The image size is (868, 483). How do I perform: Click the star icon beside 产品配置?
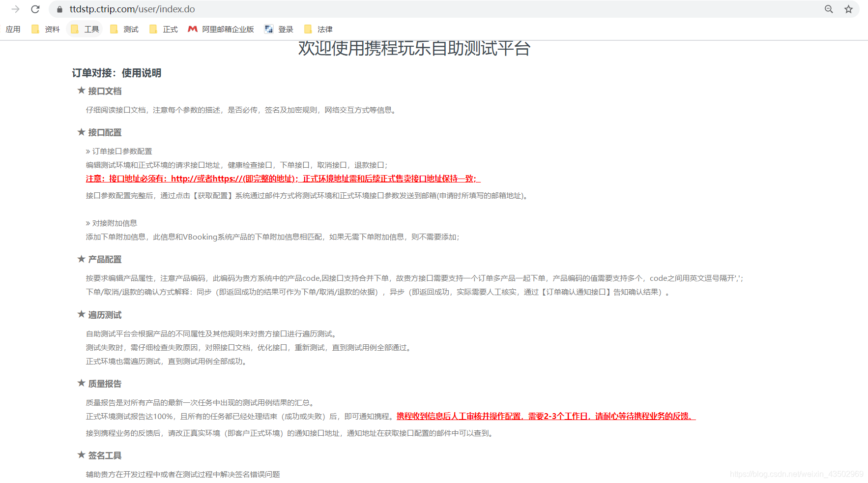tap(82, 259)
